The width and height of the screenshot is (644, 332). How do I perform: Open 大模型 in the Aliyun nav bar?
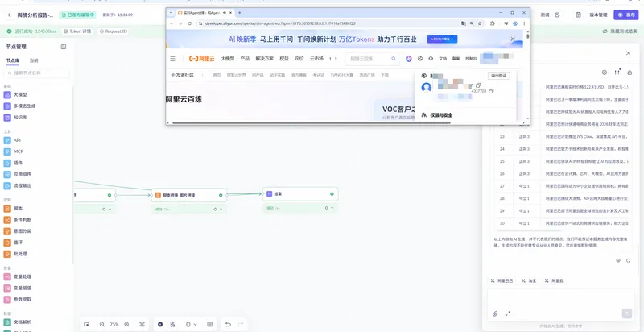pos(228,59)
